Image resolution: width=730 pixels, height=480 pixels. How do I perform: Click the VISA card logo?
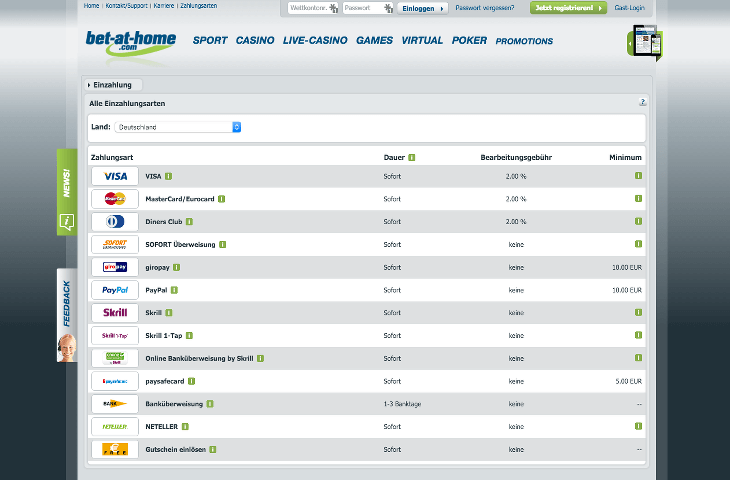115,176
